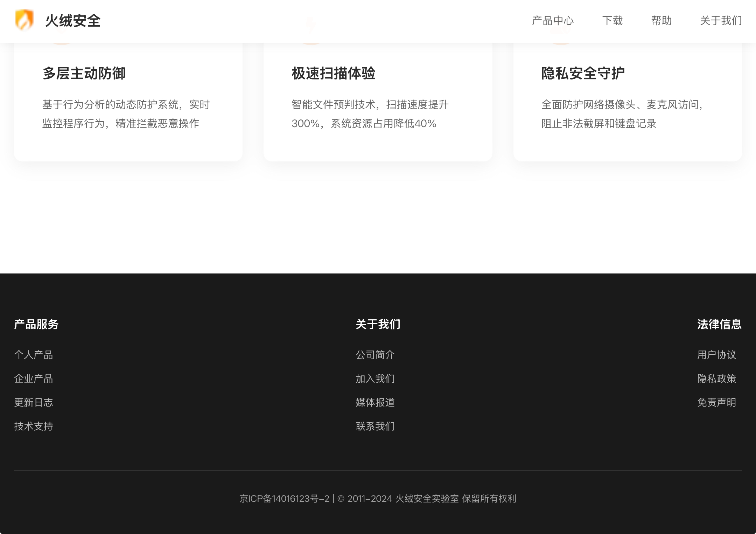The height and width of the screenshot is (534, 756).
Task: Visit the 企业产品 footer link
Action: (x=34, y=379)
